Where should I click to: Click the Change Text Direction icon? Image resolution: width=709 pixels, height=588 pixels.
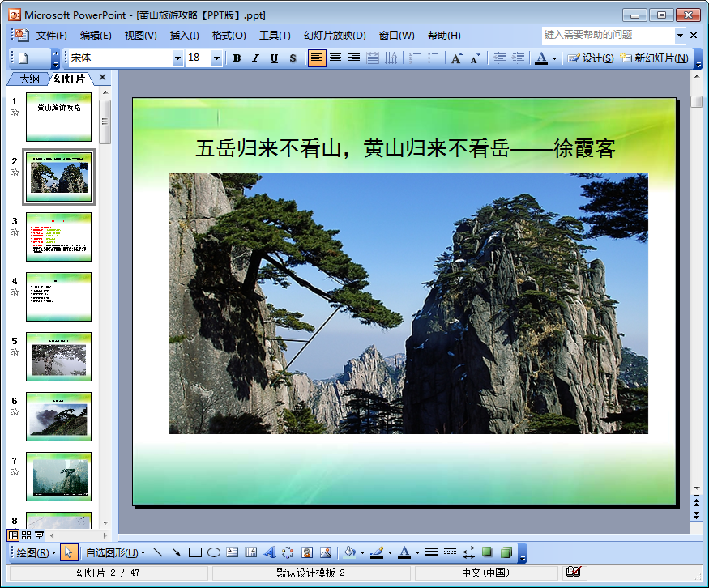[391, 58]
